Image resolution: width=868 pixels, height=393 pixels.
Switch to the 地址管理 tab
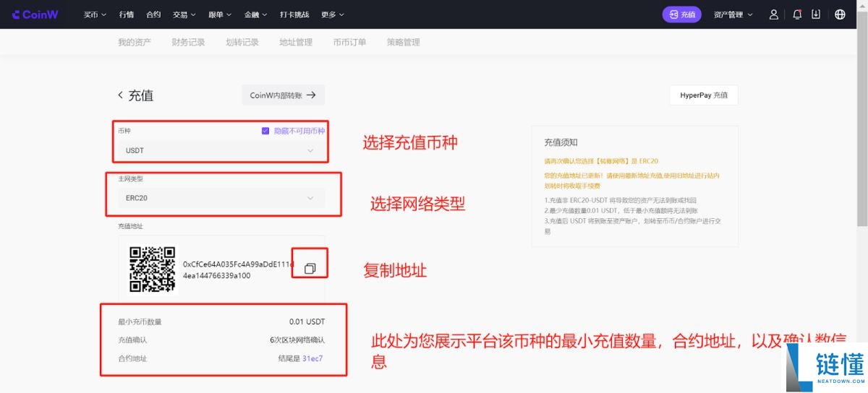[296, 42]
